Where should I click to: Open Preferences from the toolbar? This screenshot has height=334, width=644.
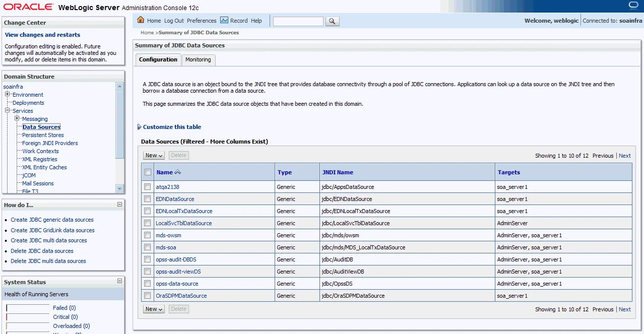[x=202, y=21]
